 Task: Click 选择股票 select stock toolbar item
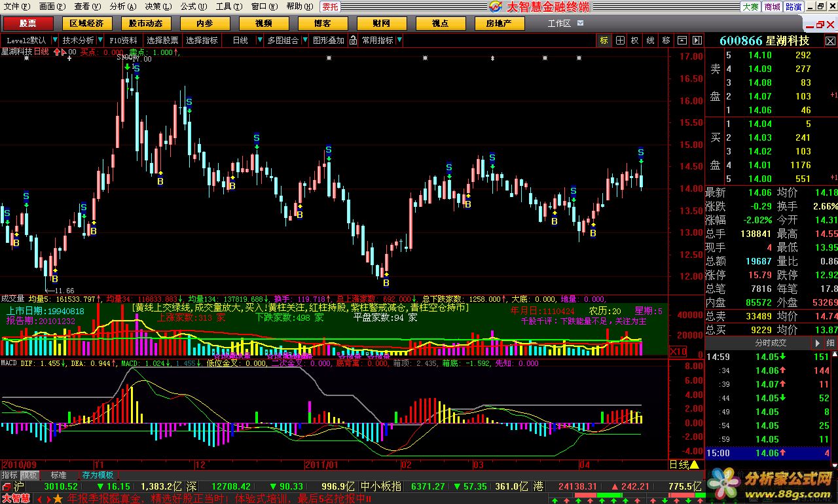(162, 40)
